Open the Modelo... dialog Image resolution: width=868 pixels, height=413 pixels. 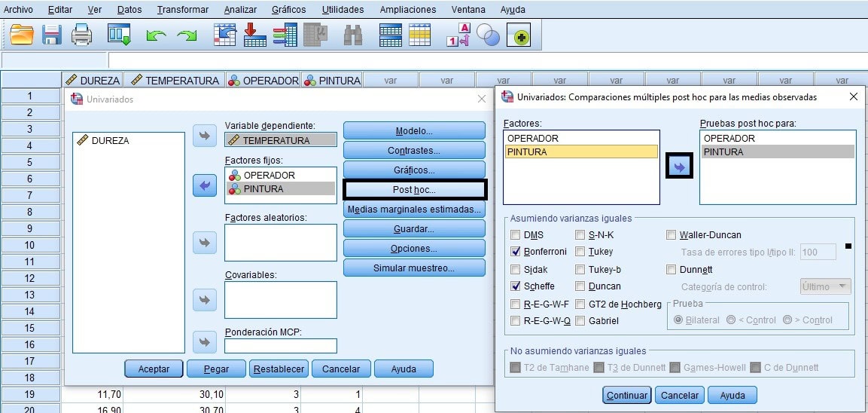[415, 131]
